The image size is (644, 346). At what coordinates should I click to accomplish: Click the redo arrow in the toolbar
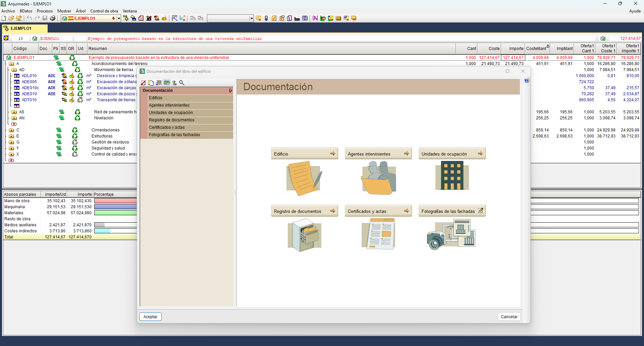pyautogui.click(x=37, y=18)
